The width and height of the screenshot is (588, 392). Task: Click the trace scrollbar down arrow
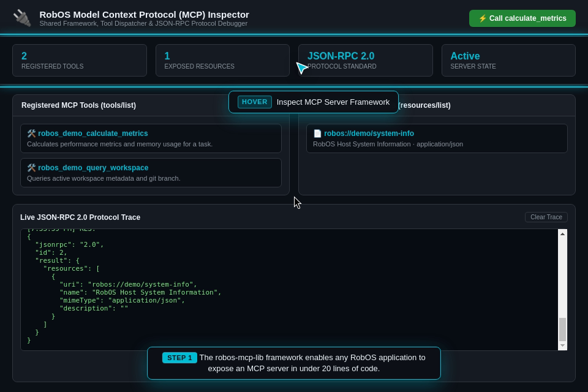[x=562, y=345]
